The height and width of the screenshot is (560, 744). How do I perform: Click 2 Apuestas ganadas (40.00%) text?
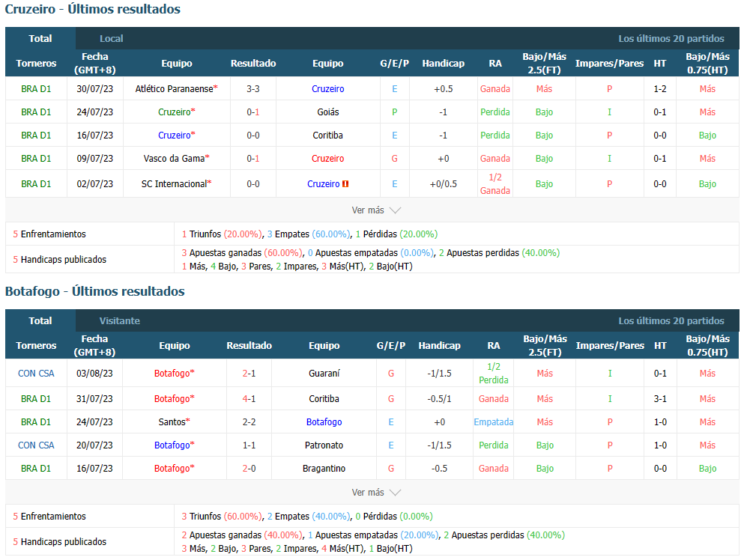(x=242, y=535)
